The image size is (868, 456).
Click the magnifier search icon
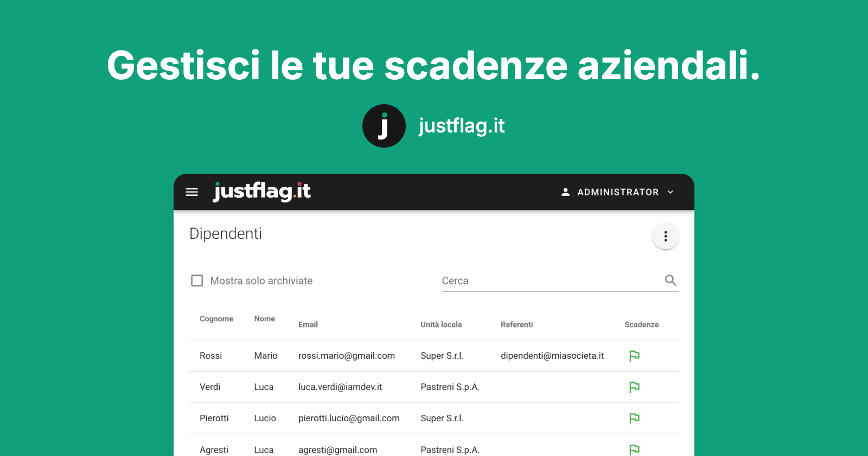pyautogui.click(x=671, y=280)
